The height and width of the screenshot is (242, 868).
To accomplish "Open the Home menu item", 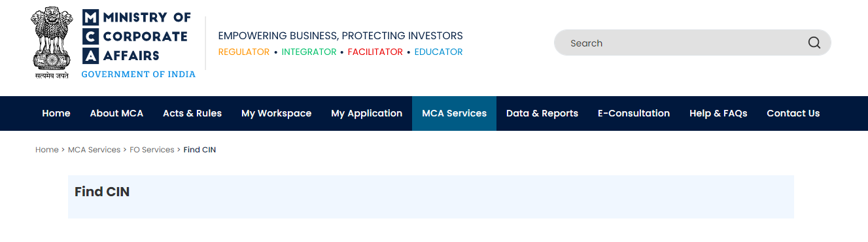I will 56,113.
